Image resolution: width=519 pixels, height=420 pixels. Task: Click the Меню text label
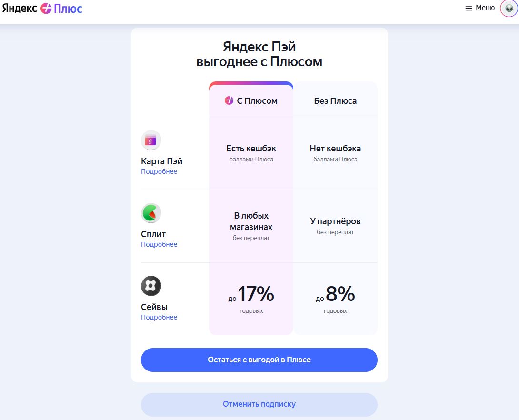[x=485, y=8]
